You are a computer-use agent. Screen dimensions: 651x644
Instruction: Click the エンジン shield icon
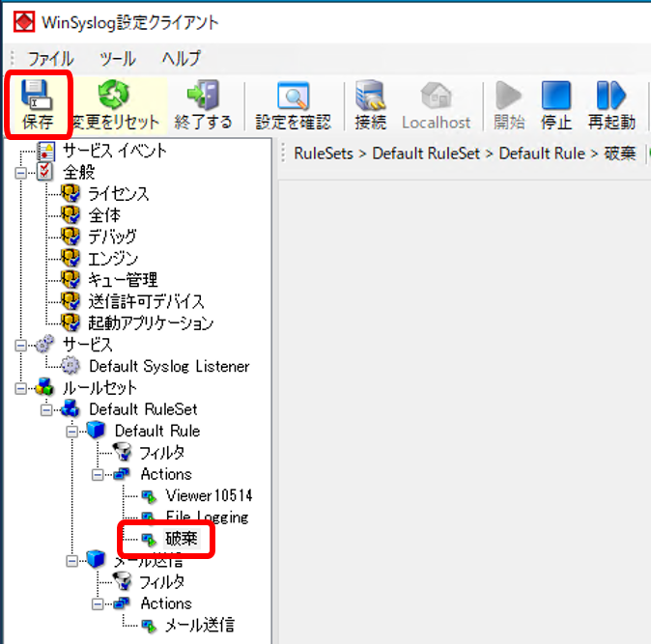click(x=71, y=259)
